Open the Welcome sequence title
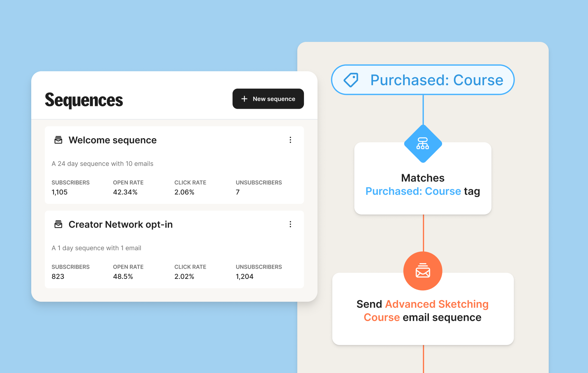Screen dimensions: 588x373 click(x=112, y=140)
